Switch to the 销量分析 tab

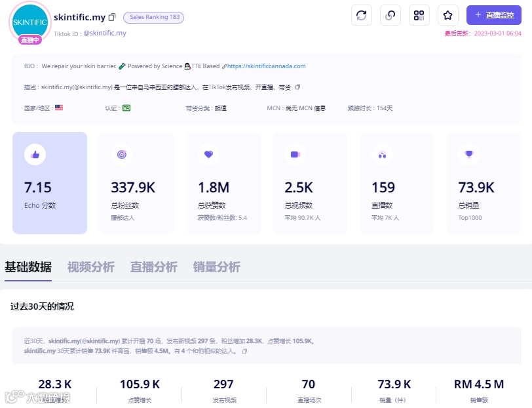tap(217, 267)
